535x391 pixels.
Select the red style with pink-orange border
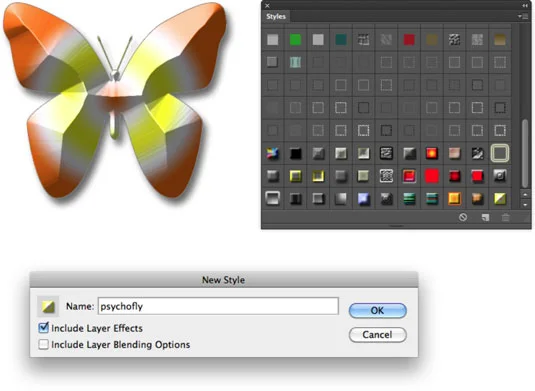coord(409,176)
